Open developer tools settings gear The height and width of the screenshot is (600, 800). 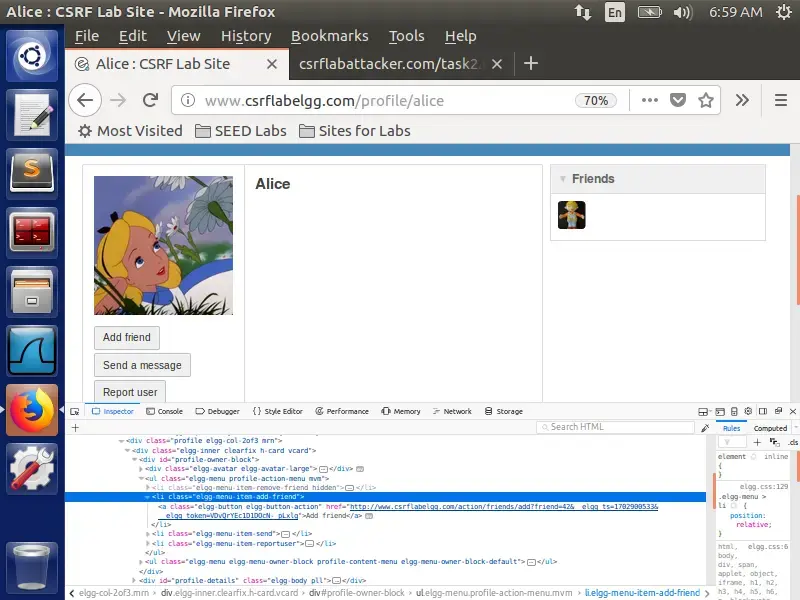(748, 411)
